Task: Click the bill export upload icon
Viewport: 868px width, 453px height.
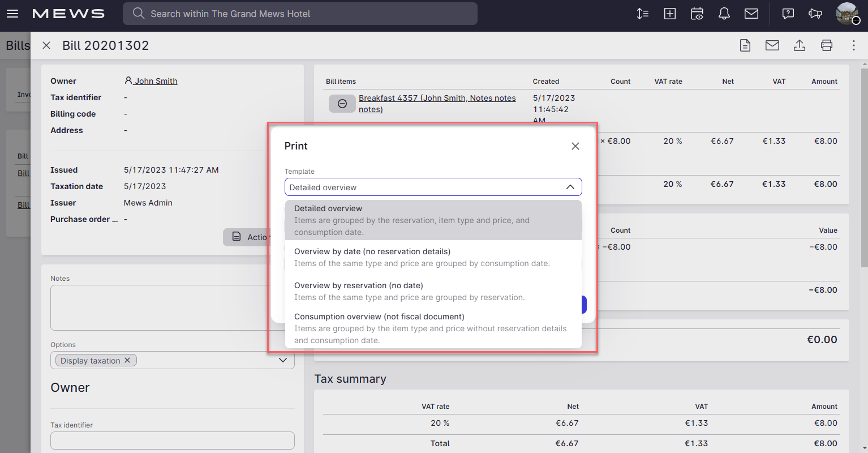Action: (799, 45)
